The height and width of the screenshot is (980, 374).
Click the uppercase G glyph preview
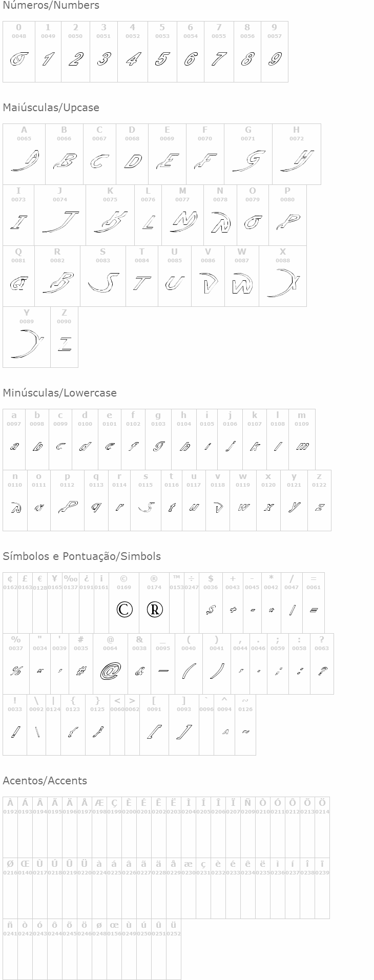click(x=249, y=161)
